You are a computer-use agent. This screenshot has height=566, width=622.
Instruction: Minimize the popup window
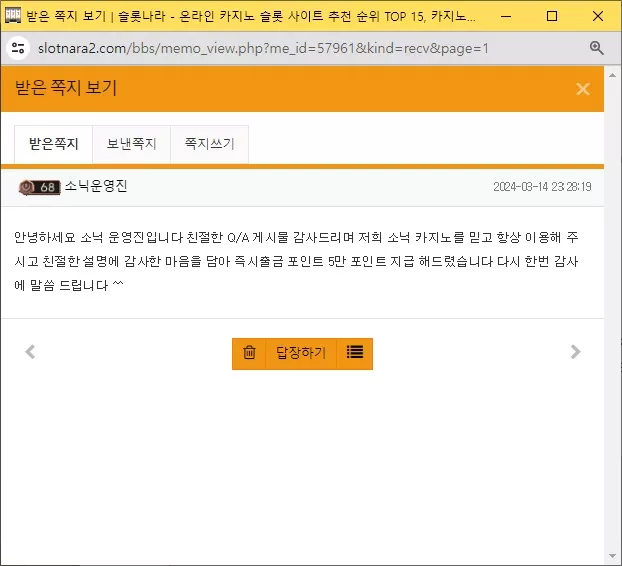[x=506, y=16]
